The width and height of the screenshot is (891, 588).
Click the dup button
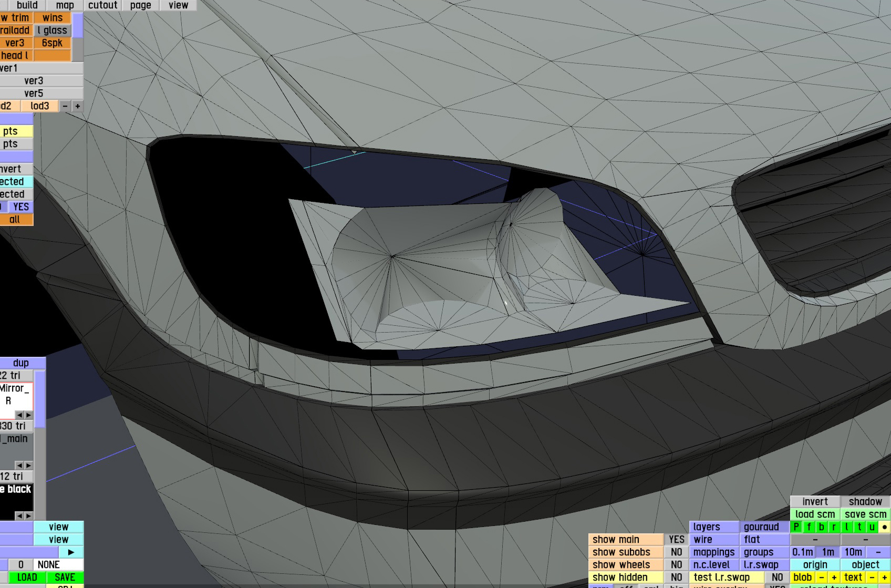tap(23, 363)
